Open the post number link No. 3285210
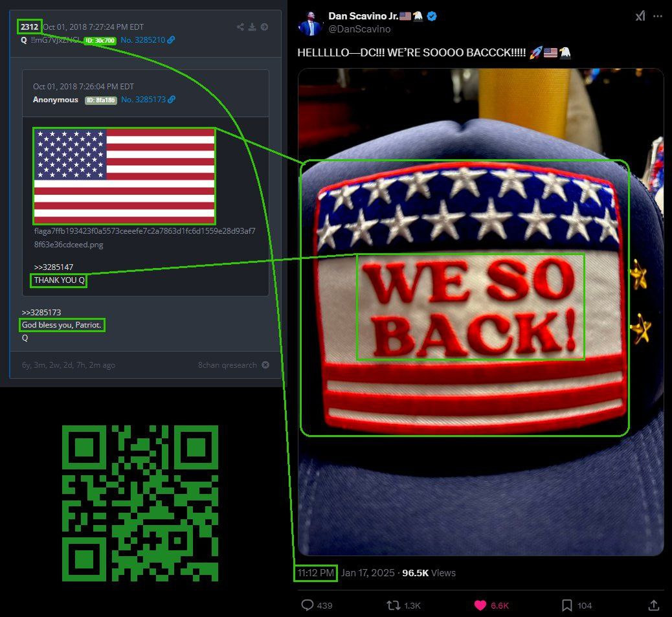This screenshot has width=672, height=617. 143,40
